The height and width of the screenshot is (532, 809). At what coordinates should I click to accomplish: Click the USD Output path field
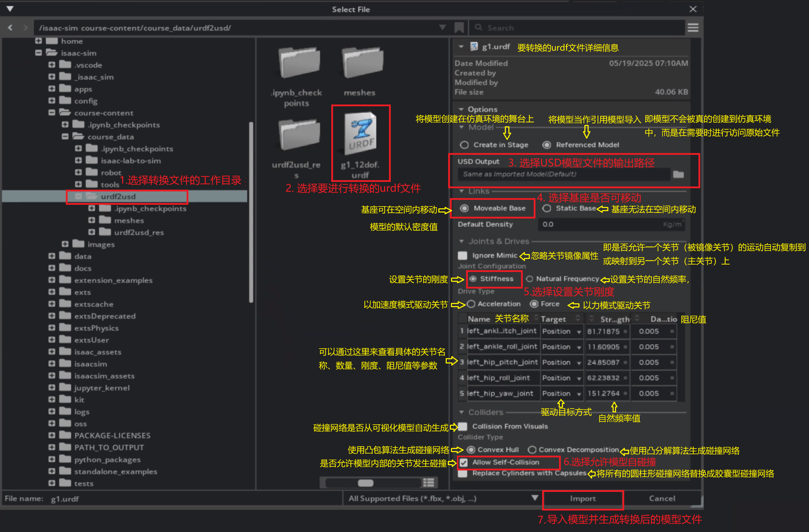(x=564, y=174)
